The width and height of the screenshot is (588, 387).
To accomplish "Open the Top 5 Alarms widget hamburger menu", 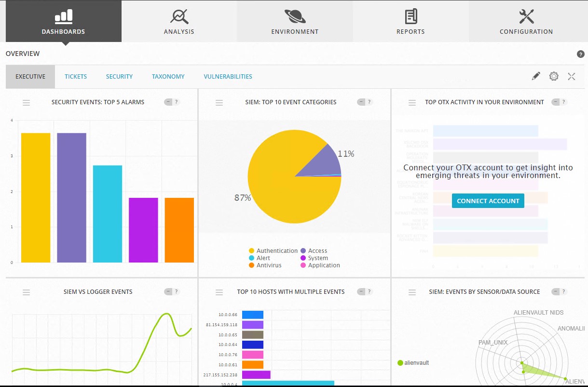I will point(27,102).
